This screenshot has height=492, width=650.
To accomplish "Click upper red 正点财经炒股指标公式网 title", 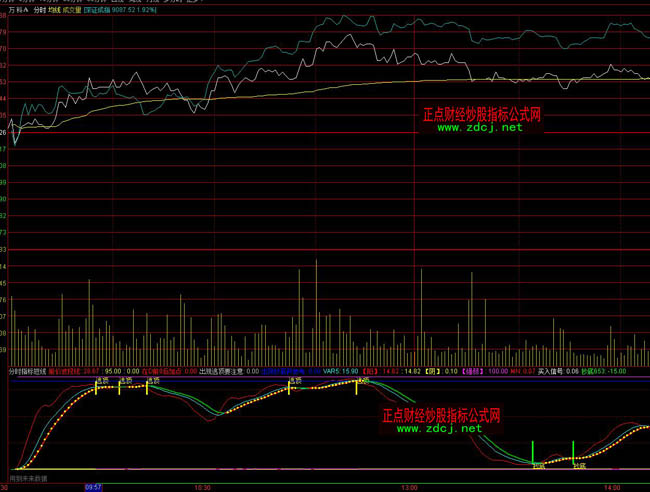I will [x=479, y=115].
